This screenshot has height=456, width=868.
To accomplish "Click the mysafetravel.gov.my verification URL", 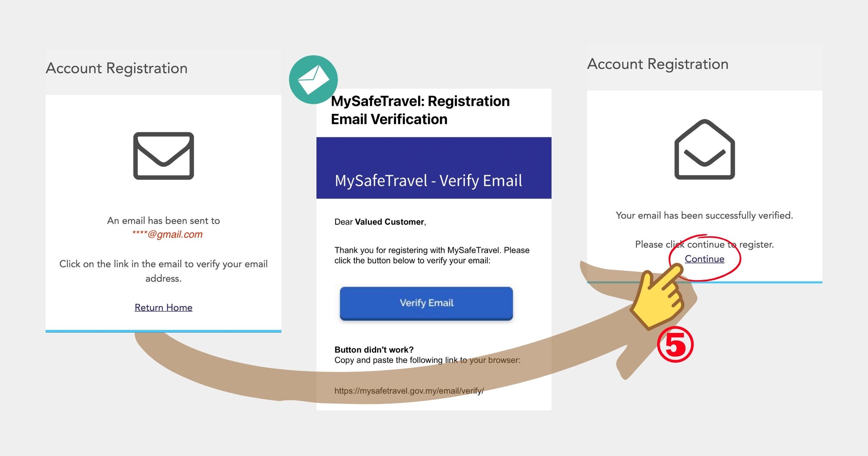I will click(409, 391).
